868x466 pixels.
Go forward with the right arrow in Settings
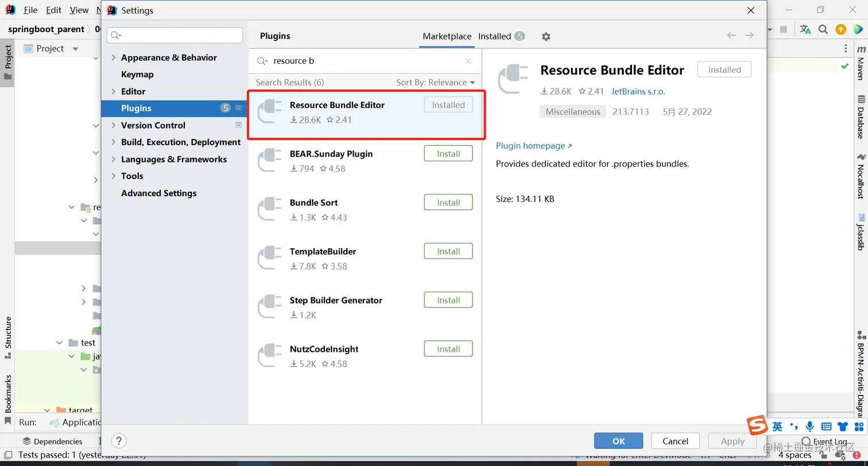[749, 36]
